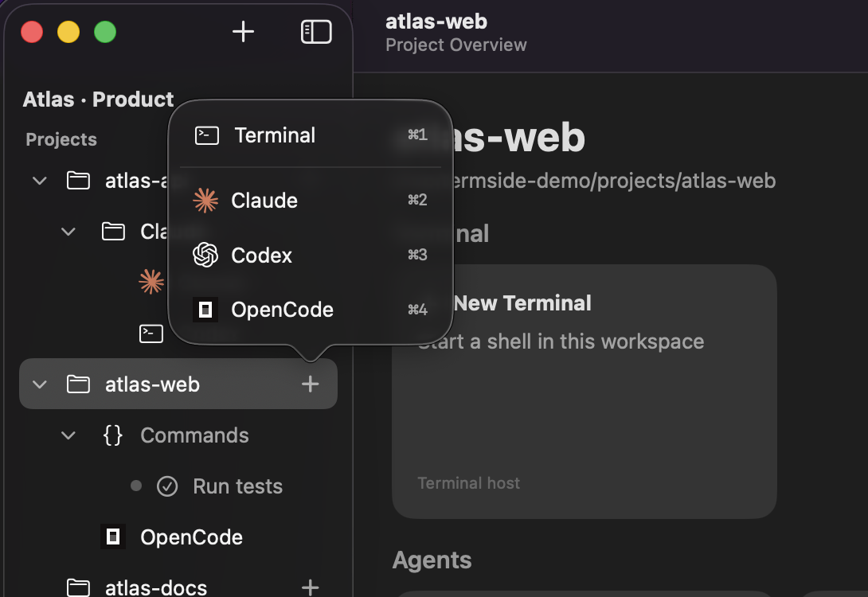The height and width of the screenshot is (597, 868).
Task: Click the checkmark circle icon beside Run tests
Action: (167, 486)
